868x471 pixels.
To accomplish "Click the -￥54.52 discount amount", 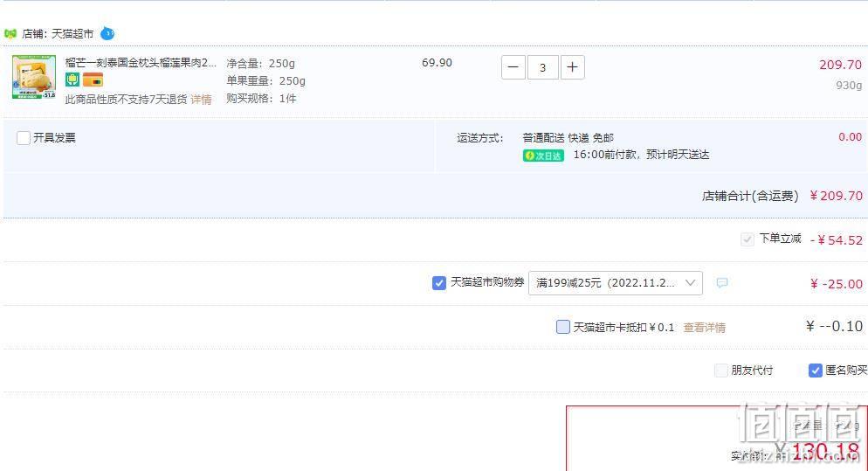I will pos(837,240).
